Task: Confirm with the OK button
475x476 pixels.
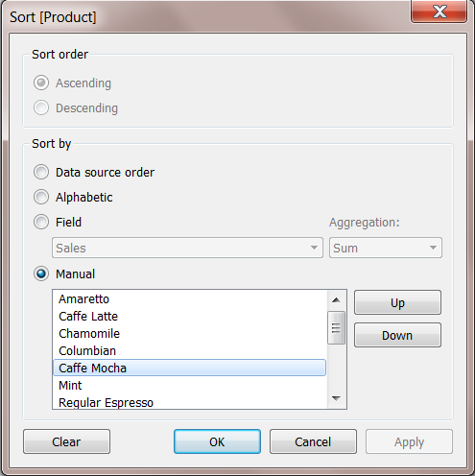Action: coord(217,441)
